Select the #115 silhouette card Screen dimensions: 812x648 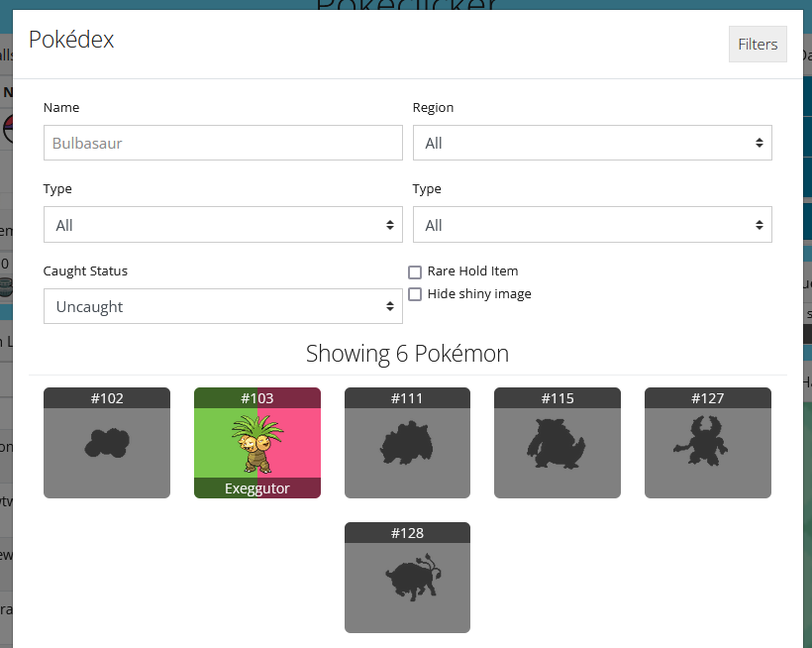[x=558, y=443]
